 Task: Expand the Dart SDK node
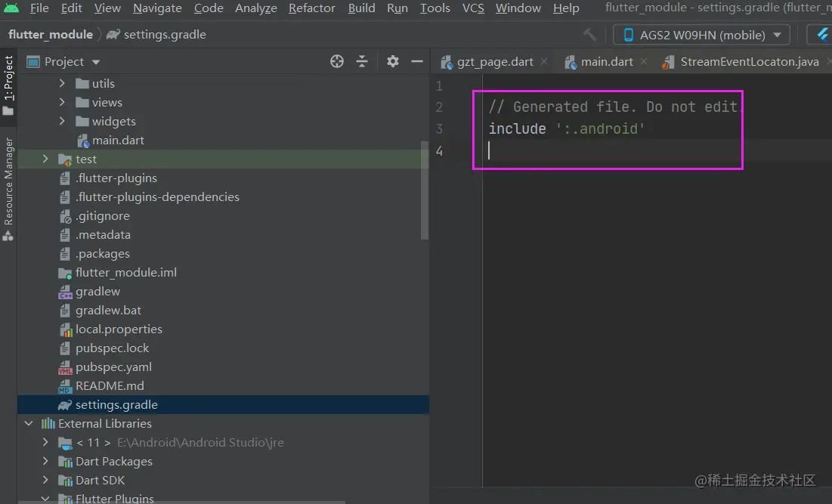(x=45, y=480)
